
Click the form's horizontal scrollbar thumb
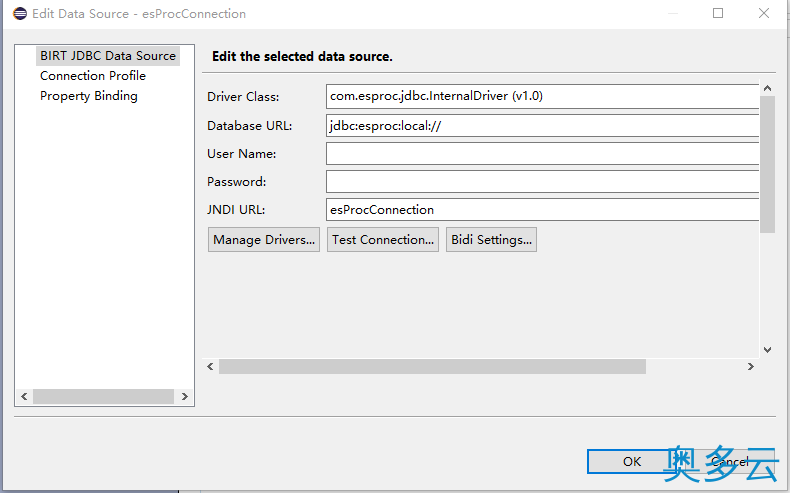(x=432, y=367)
